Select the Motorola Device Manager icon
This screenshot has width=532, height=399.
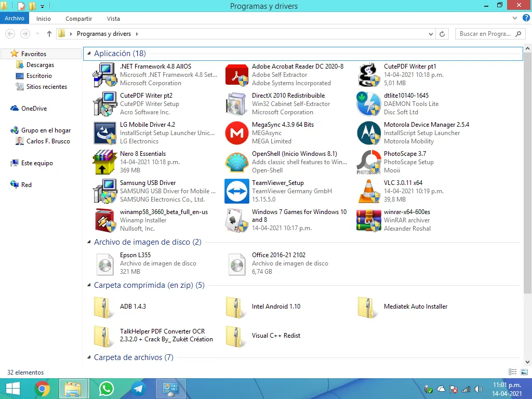pyautogui.click(x=368, y=133)
